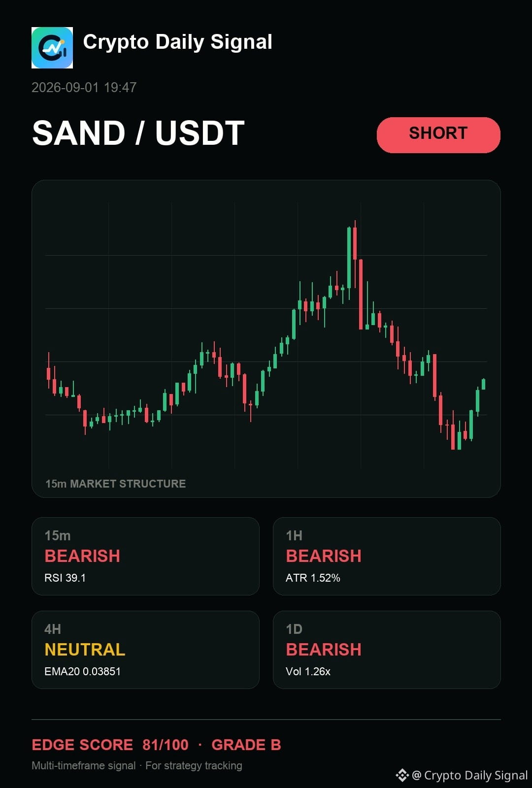Select the 1D BEARISH timeframe card
This screenshot has width=532, height=788.
[x=387, y=650]
